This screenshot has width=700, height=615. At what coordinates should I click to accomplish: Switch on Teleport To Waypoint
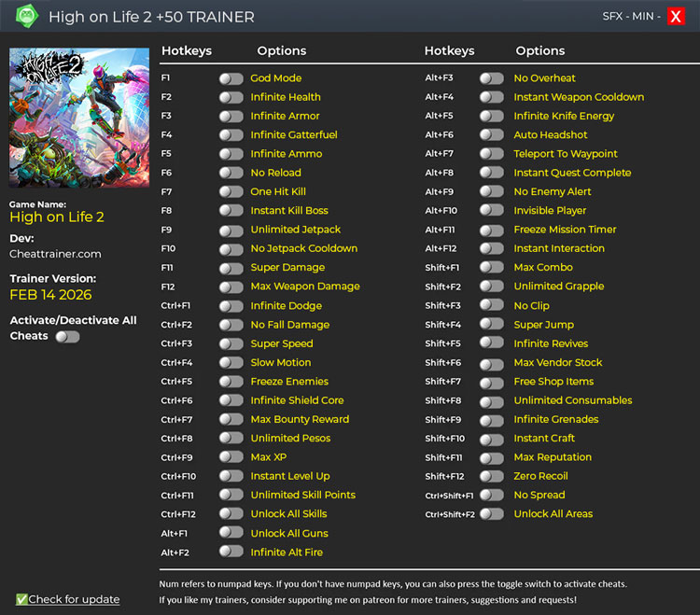pos(491,154)
